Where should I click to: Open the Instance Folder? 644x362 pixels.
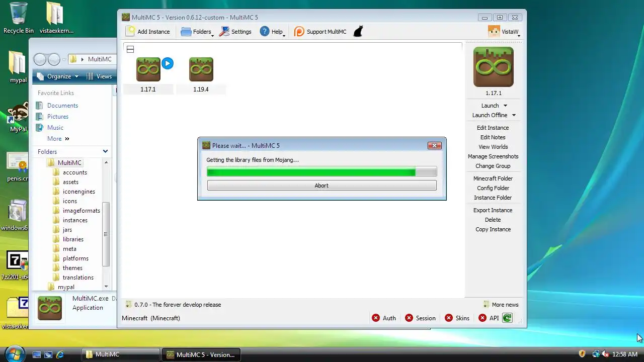[493, 198]
